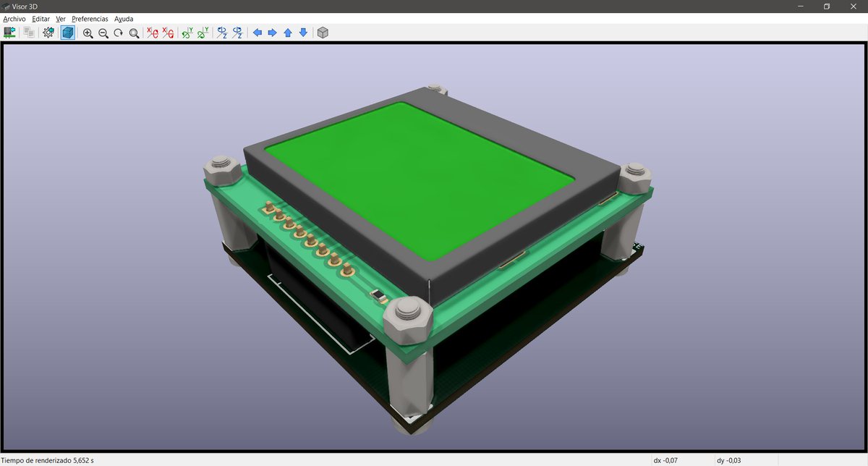This screenshot has width=868, height=466.
Task: Click the 'dx -0,07' status field
Action: pyautogui.click(x=665, y=460)
